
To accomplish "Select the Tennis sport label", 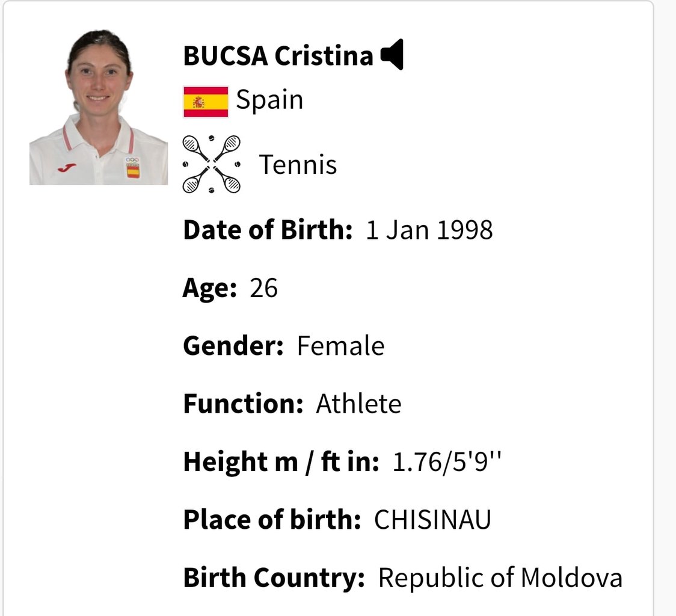I will point(298,165).
